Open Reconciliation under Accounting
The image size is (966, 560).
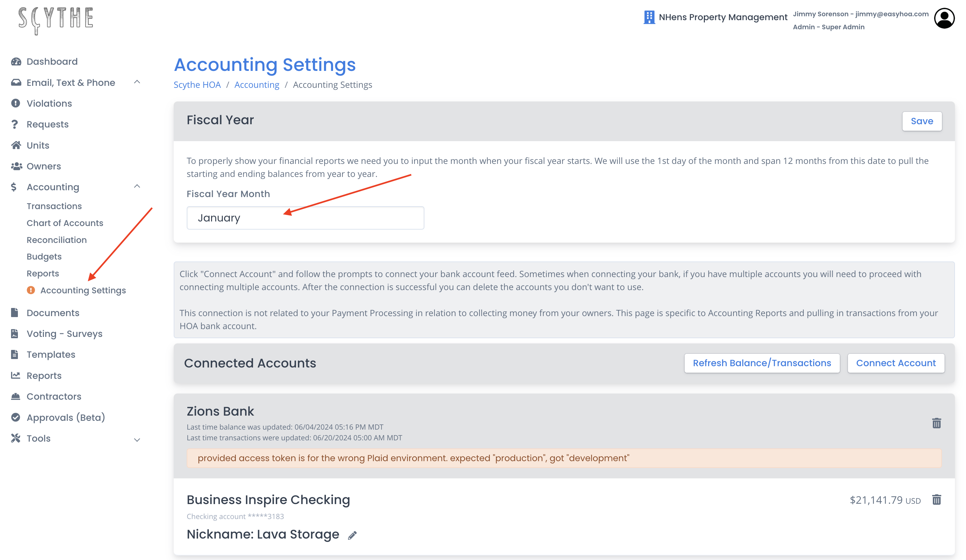[x=57, y=240]
